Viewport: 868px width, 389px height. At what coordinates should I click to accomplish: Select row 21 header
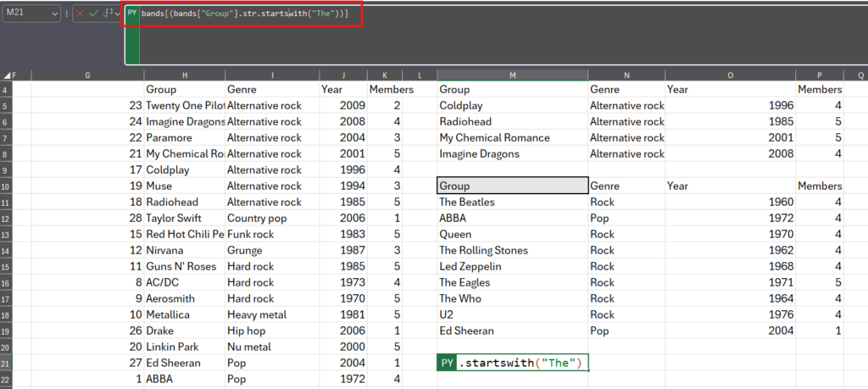6,363
